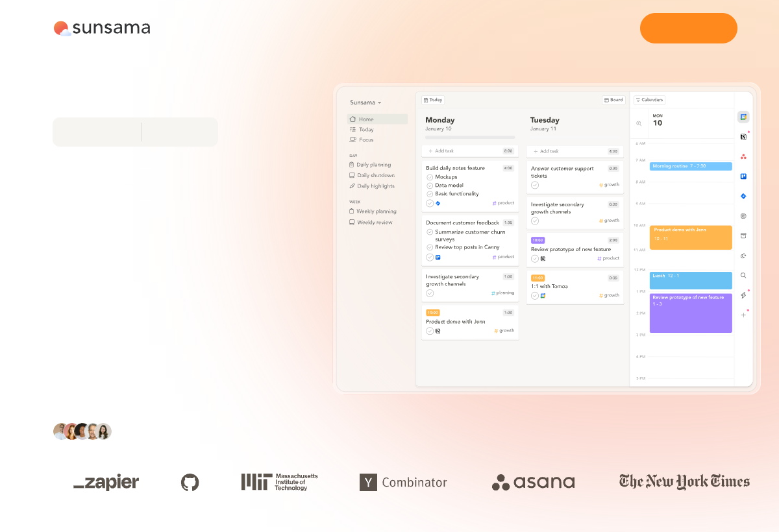Image resolution: width=779 pixels, height=532 pixels.
Task: Check off the Basic functionality subtask
Action: 430,194
